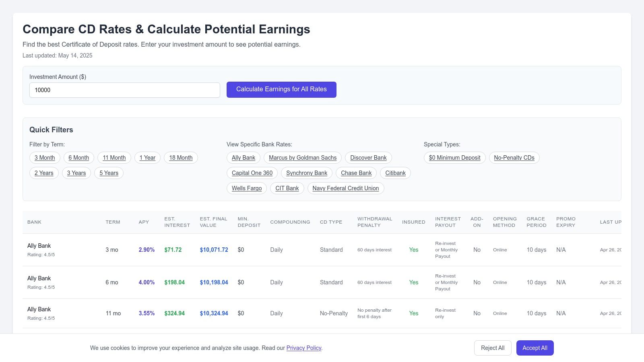Select the 2 Years term filter
Viewport: 644px width, 362px height.
tap(44, 173)
